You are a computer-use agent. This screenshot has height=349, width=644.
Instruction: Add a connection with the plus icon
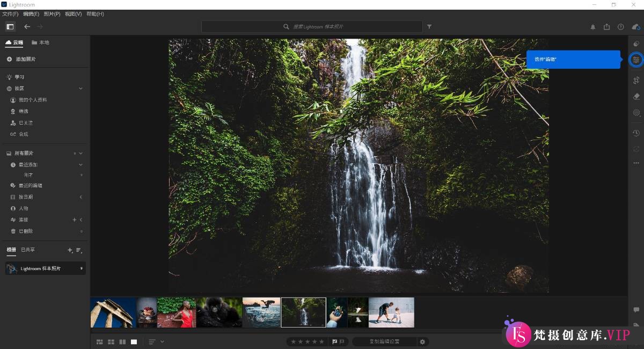pos(75,220)
